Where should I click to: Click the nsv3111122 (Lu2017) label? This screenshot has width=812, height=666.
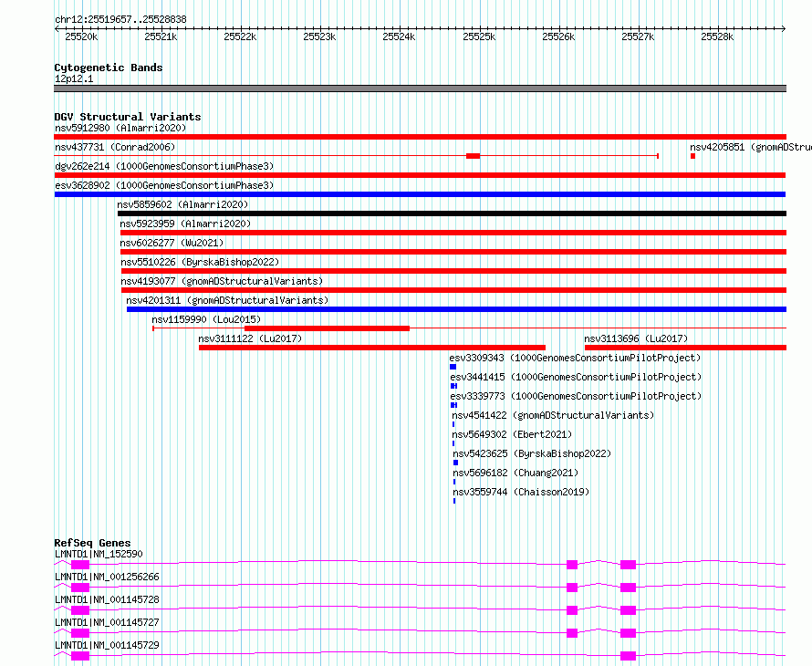(x=250, y=338)
